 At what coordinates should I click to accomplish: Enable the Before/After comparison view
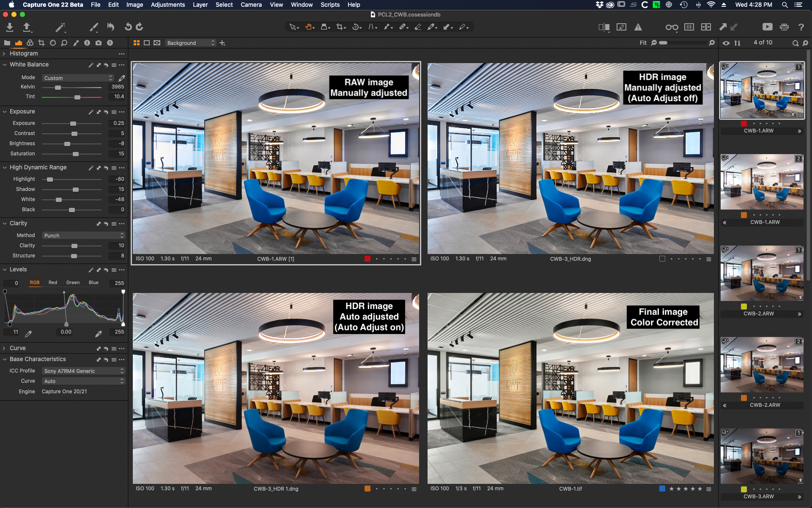point(605,27)
